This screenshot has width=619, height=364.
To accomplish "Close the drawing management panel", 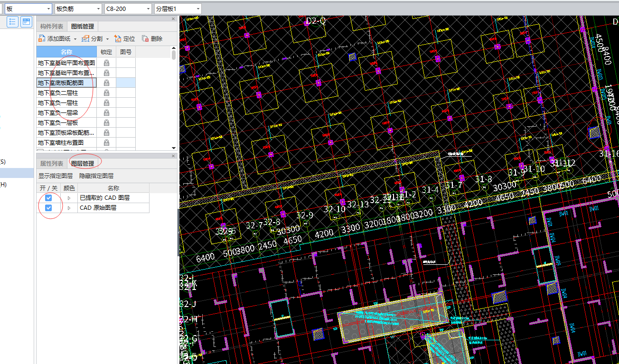I will pos(173,19).
